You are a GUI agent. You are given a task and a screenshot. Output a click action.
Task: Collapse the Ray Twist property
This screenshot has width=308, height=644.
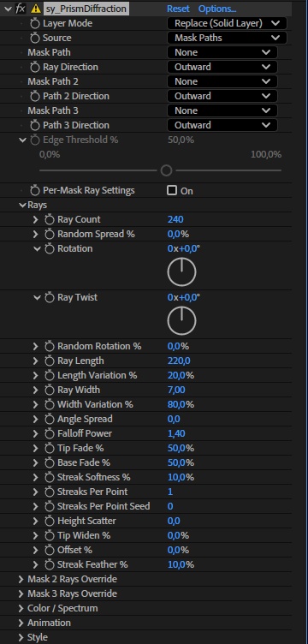point(37,297)
